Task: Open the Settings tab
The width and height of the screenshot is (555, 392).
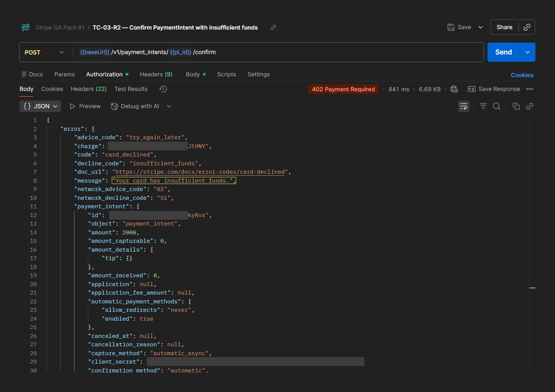Action: point(259,74)
